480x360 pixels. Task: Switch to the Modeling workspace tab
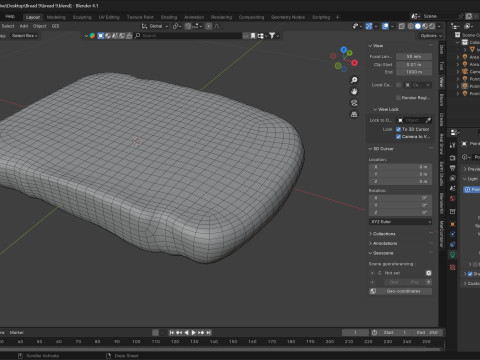56,17
